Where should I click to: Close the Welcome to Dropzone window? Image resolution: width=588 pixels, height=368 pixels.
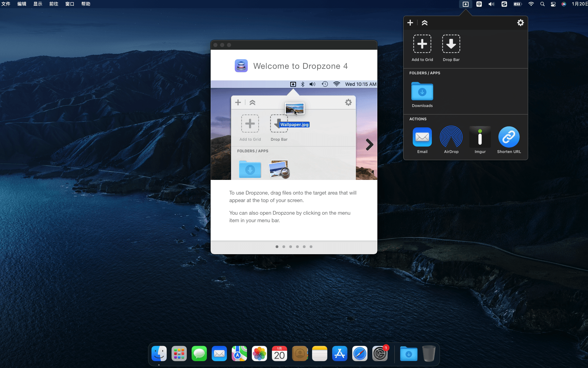coord(215,45)
